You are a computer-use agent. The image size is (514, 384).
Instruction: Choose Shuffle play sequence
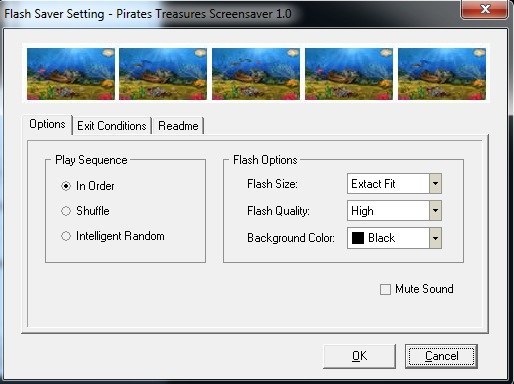click(x=66, y=211)
